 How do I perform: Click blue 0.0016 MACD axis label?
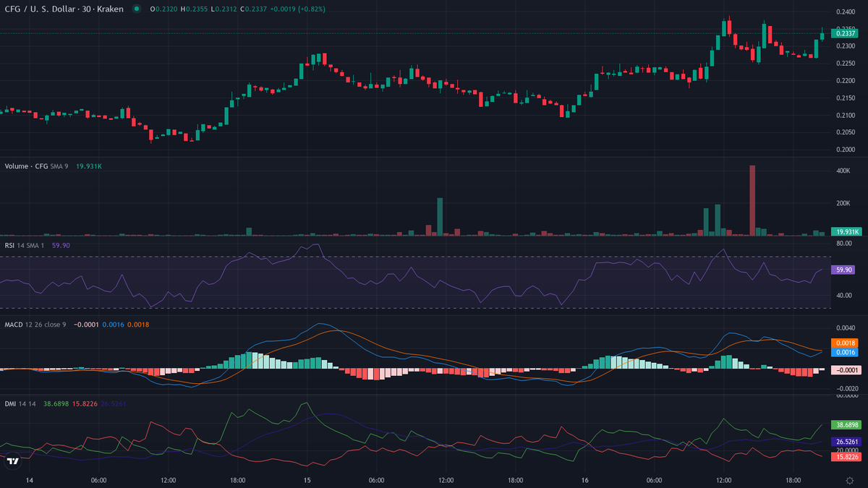(x=846, y=352)
